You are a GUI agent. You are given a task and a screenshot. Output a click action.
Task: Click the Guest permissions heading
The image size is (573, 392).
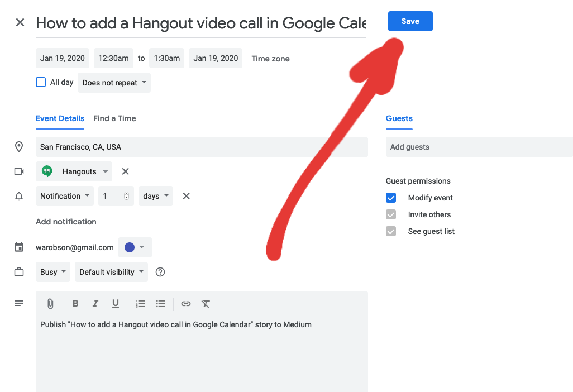[x=418, y=181]
